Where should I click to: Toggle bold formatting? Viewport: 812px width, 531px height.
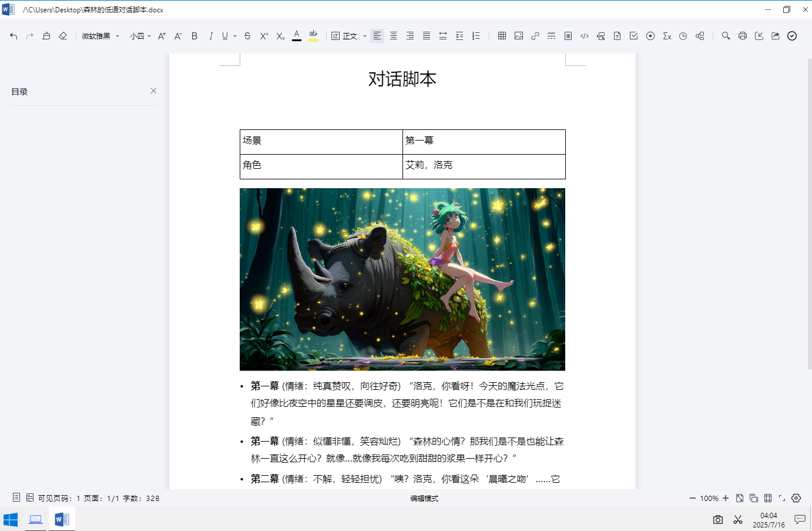(194, 36)
